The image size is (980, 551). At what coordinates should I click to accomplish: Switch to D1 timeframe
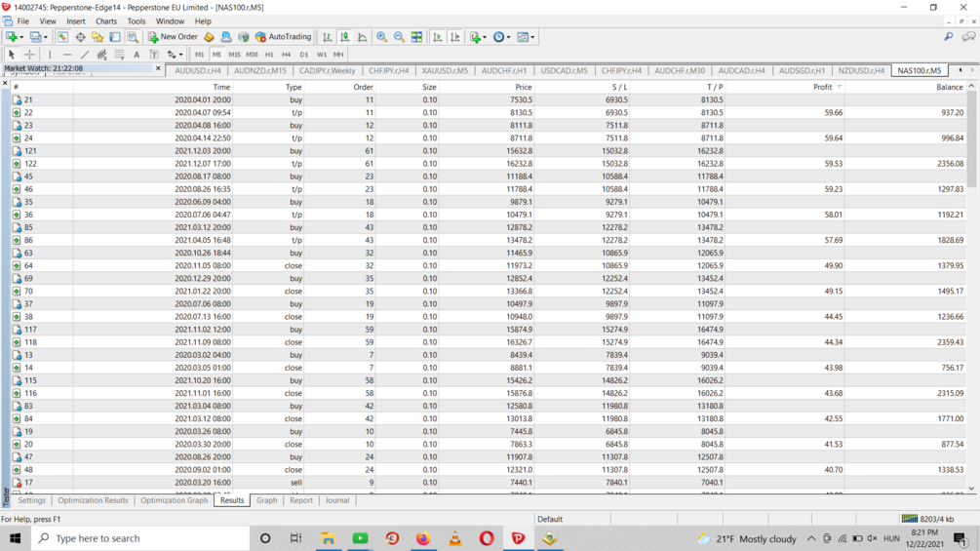coord(303,55)
